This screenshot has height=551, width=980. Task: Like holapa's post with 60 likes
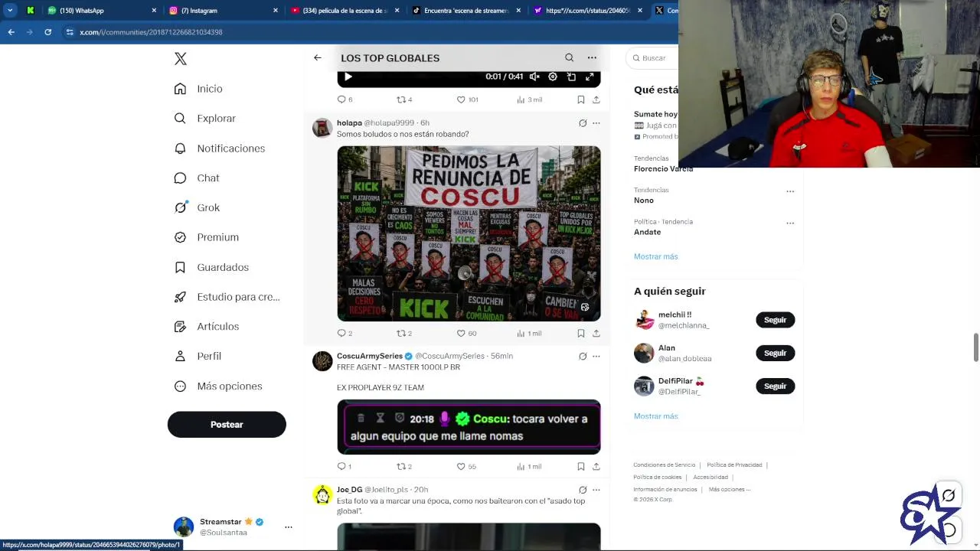coord(467,333)
